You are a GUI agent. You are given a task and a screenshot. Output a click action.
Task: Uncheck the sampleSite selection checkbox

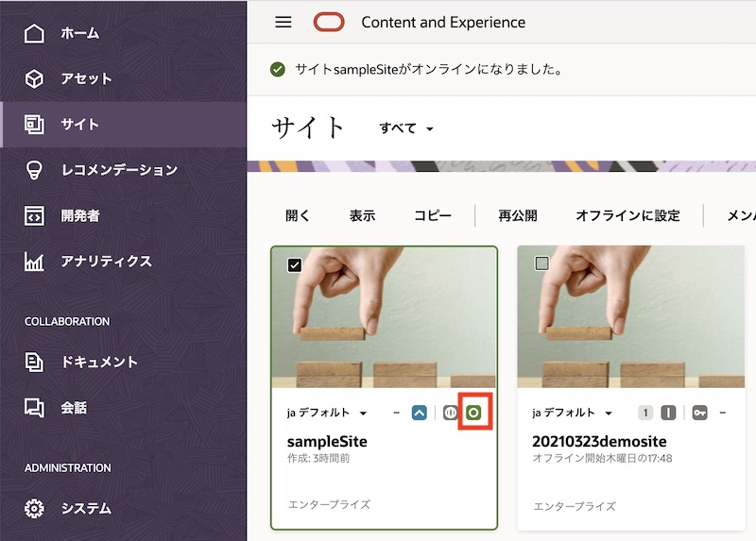(x=294, y=265)
